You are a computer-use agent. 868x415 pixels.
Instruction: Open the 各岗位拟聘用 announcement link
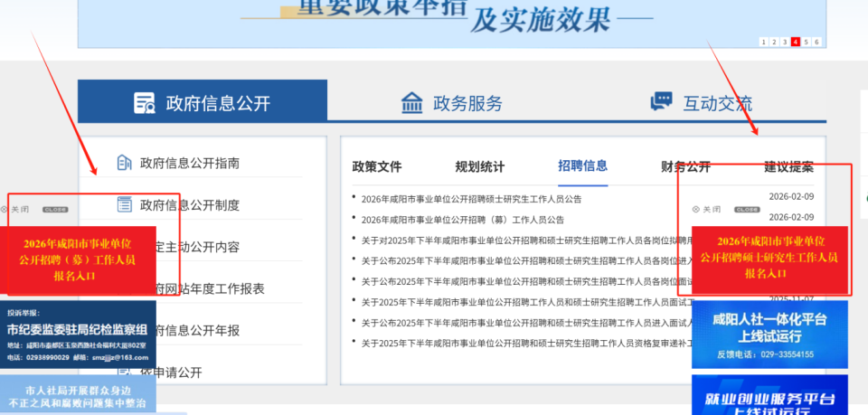(526, 241)
